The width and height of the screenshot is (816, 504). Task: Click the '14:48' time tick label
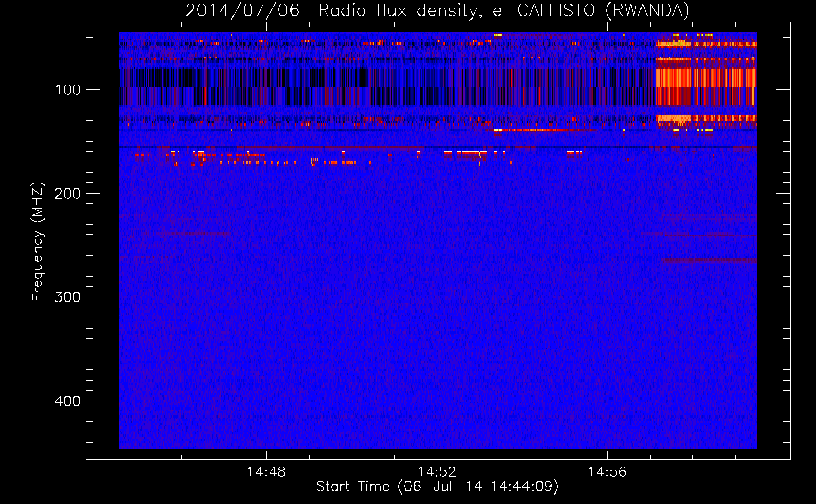coord(266,472)
